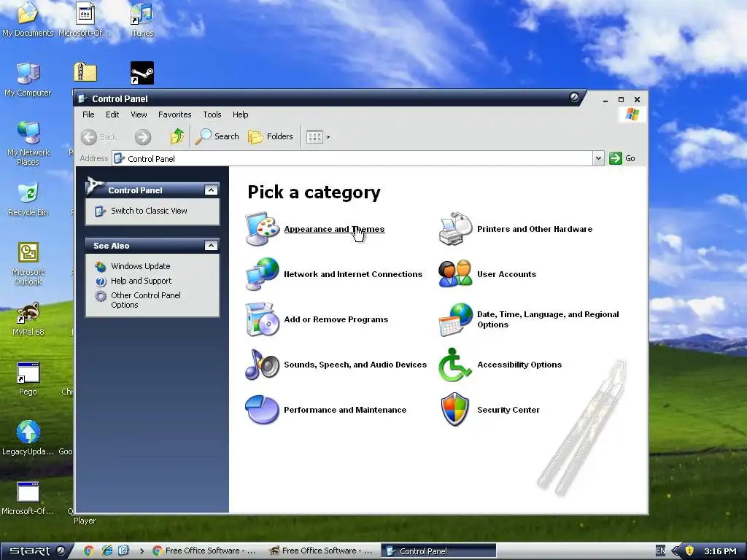The image size is (747, 560).
Task: Click Printers and Other Hardware link
Action: click(x=535, y=229)
